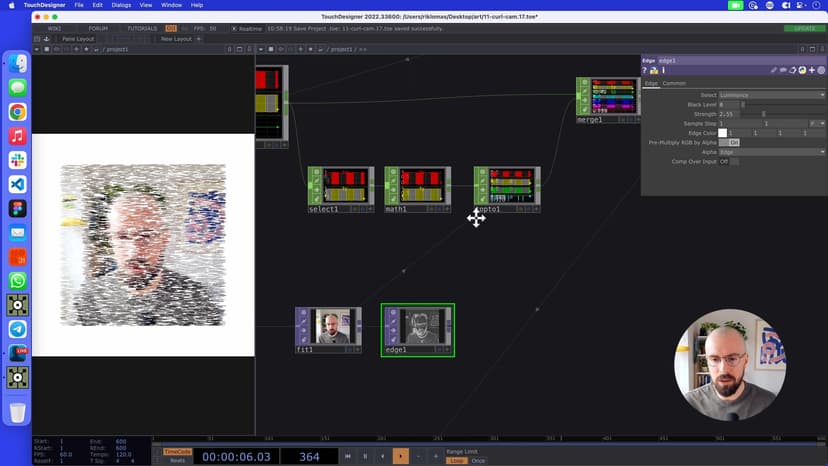Open the Dialogs menu
Viewport: 828px width, 466px height.
(x=121, y=5)
